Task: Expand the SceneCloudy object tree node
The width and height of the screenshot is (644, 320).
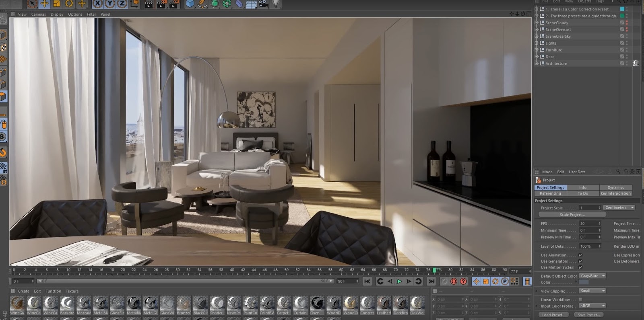Action: click(x=536, y=23)
